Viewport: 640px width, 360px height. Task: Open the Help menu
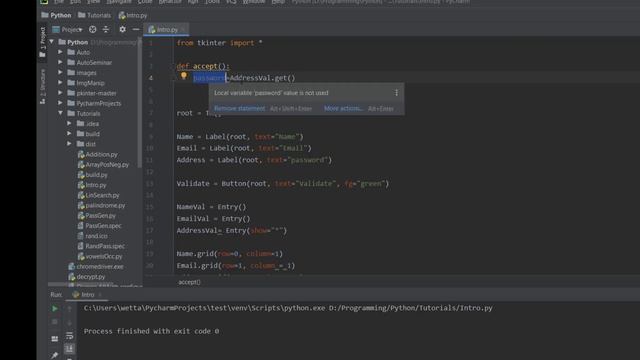pos(278,2)
